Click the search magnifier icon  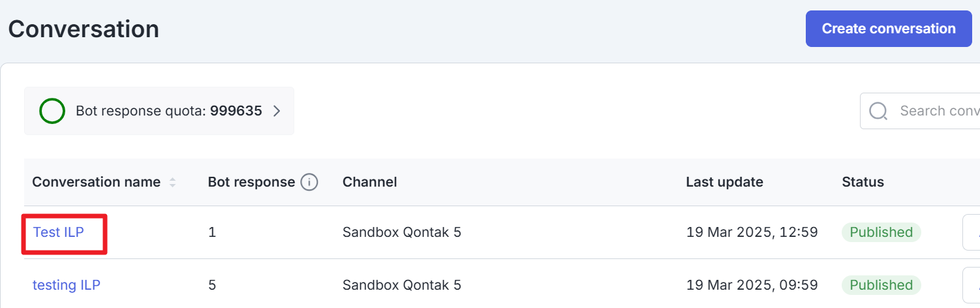tap(879, 111)
